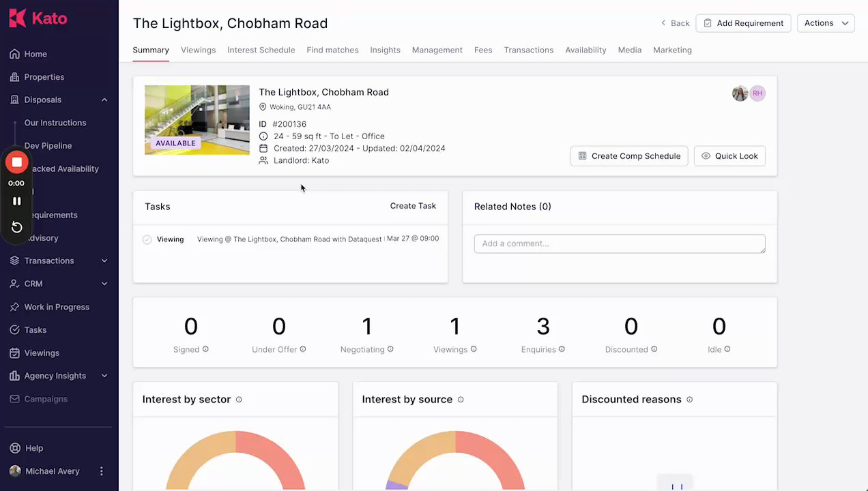
Task: Click the Add Requirement button
Action: tap(743, 23)
